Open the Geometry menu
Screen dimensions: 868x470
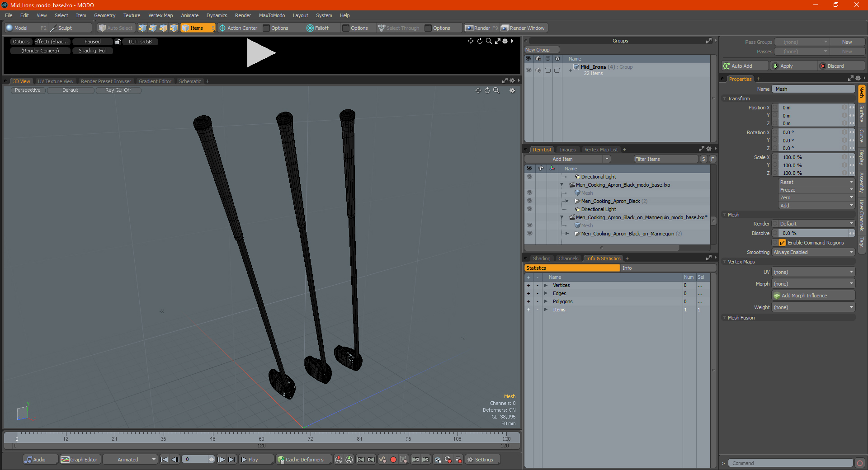[104, 15]
